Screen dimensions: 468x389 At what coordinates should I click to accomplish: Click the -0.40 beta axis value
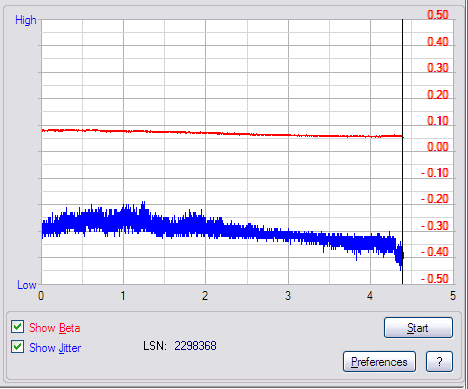pos(435,252)
